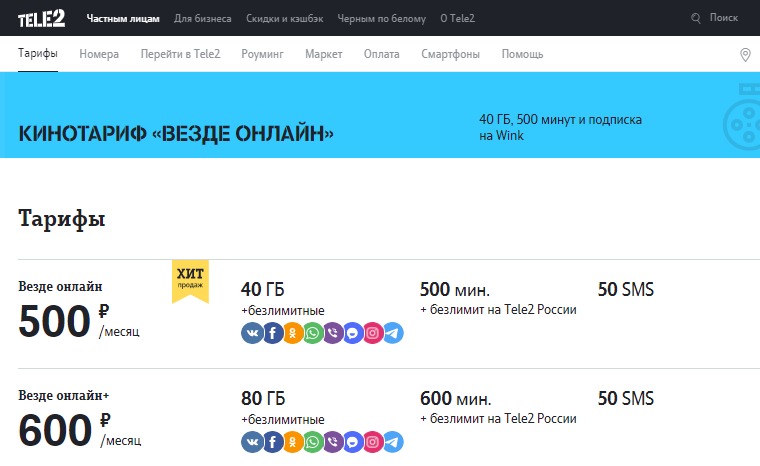This screenshot has width=760, height=466.
Task: Select Частным лицам in top bar
Action: [123, 18]
